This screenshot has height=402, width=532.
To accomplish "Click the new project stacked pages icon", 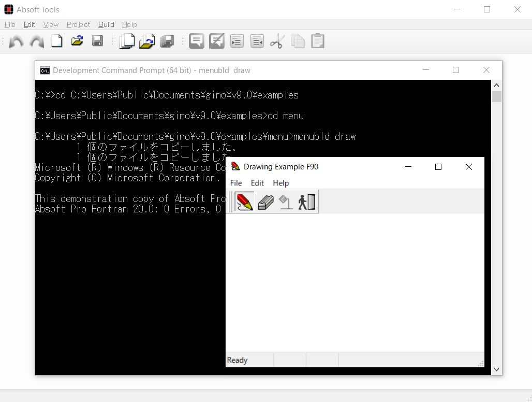I will click(127, 41).
